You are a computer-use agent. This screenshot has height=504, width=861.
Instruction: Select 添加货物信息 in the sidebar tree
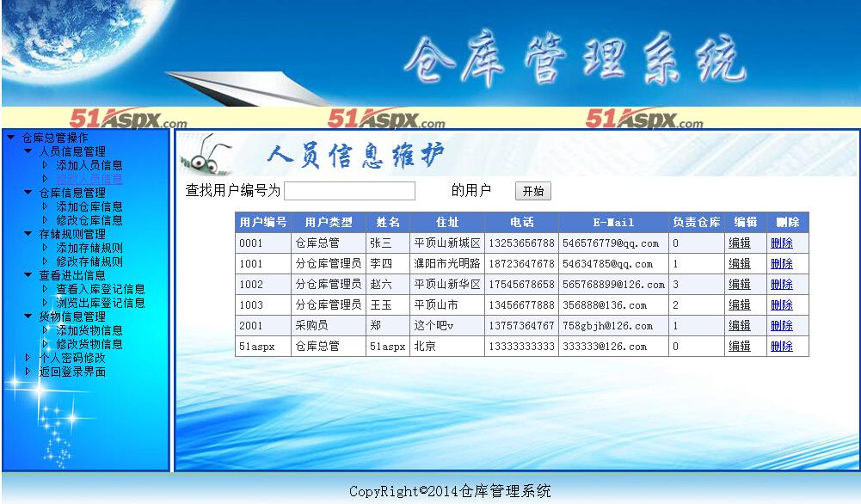(89, 330)
